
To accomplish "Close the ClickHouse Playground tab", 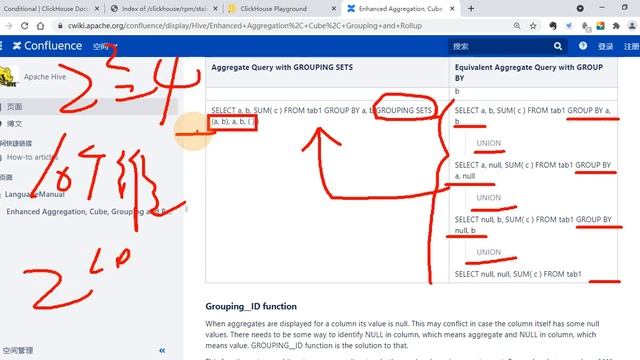I will click(x=333, y=9).
